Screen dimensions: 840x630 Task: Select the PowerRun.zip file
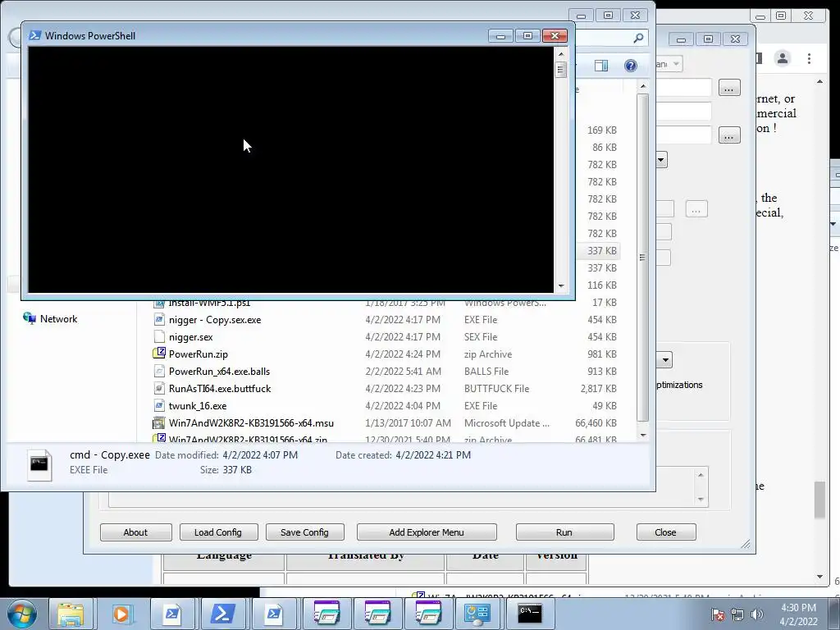[199, 354]
